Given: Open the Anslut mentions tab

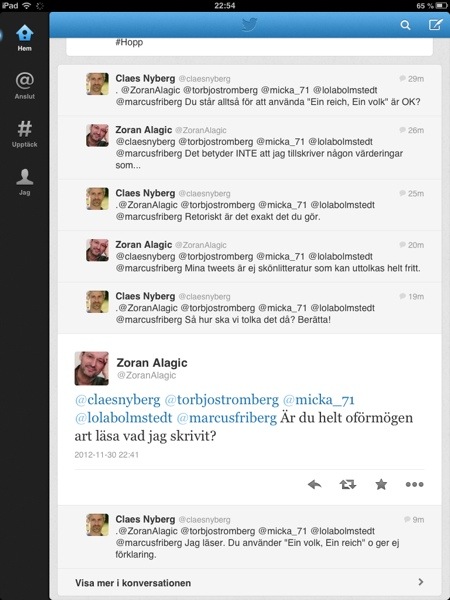Looking at the screenshot, I should coord(24,86).
